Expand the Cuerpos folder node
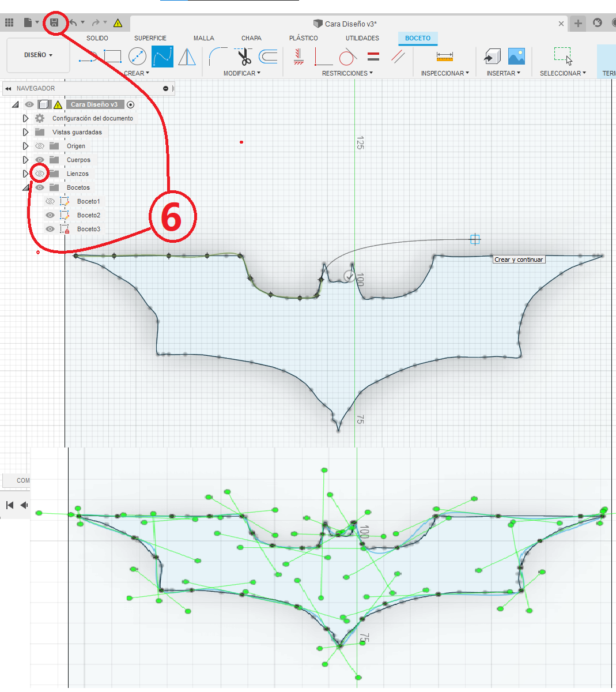Viewport: 616px width, 692px height. click(25, 160)
